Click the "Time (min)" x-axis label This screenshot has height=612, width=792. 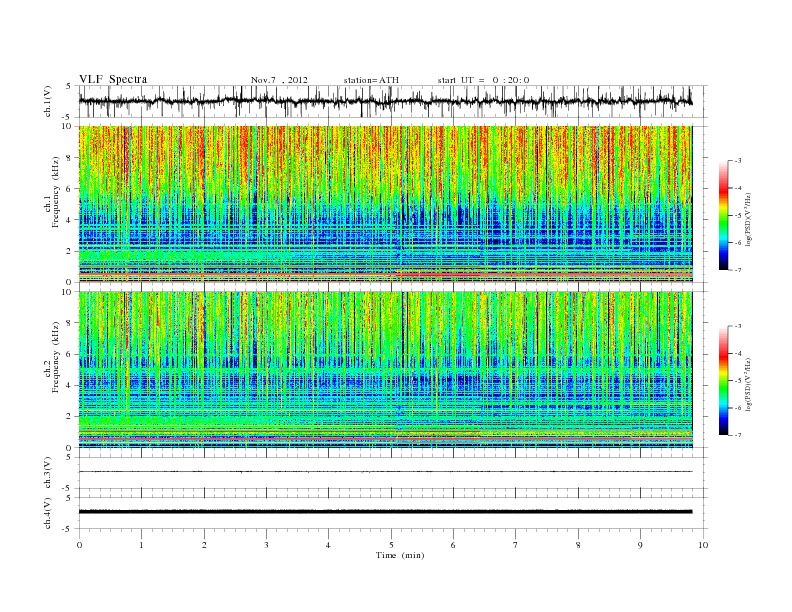[400, 555]
